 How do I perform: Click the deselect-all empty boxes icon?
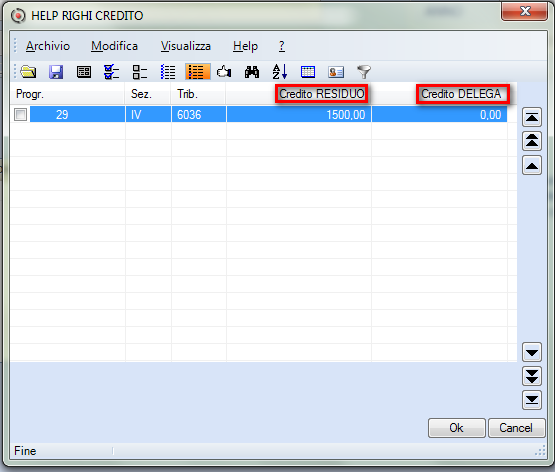(140, 72)
